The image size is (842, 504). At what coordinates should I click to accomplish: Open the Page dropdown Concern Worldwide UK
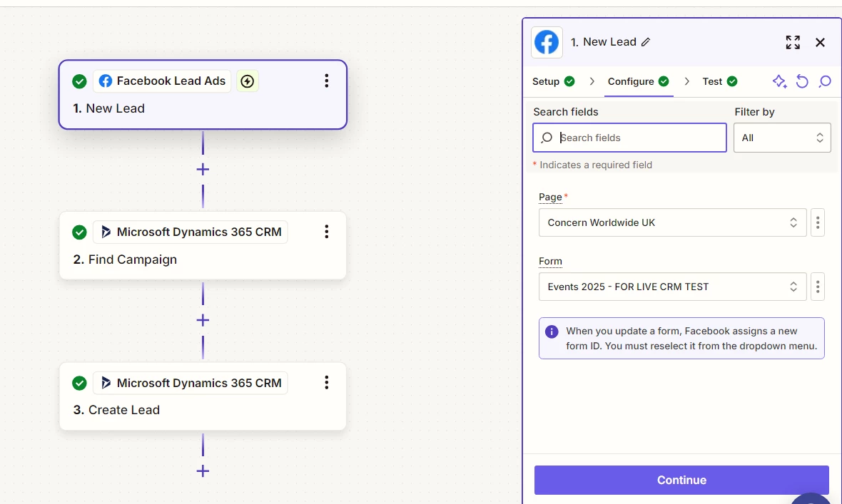coord(672,222)
